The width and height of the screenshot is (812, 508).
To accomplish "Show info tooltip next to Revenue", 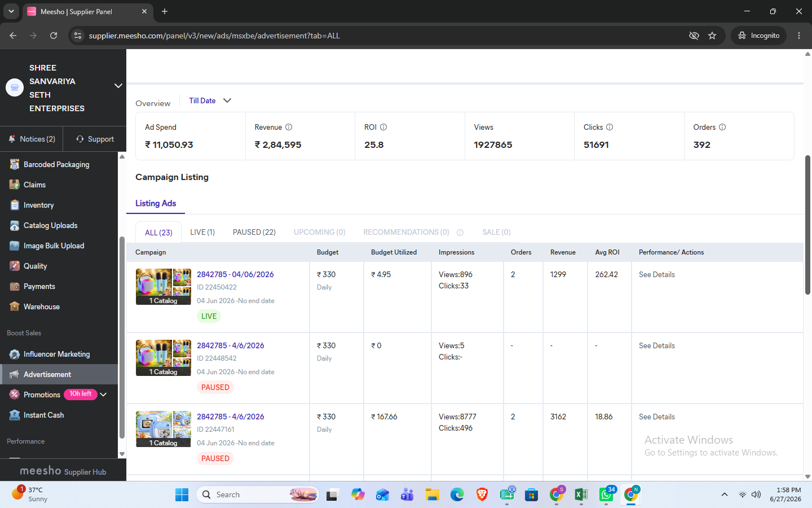I will [x=289, y=127].
